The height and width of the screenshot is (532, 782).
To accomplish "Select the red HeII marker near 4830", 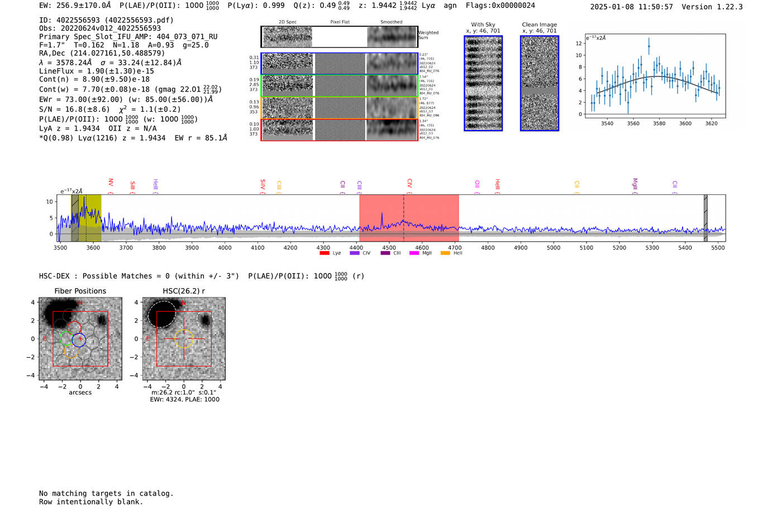I will click(x=497, y=186).
